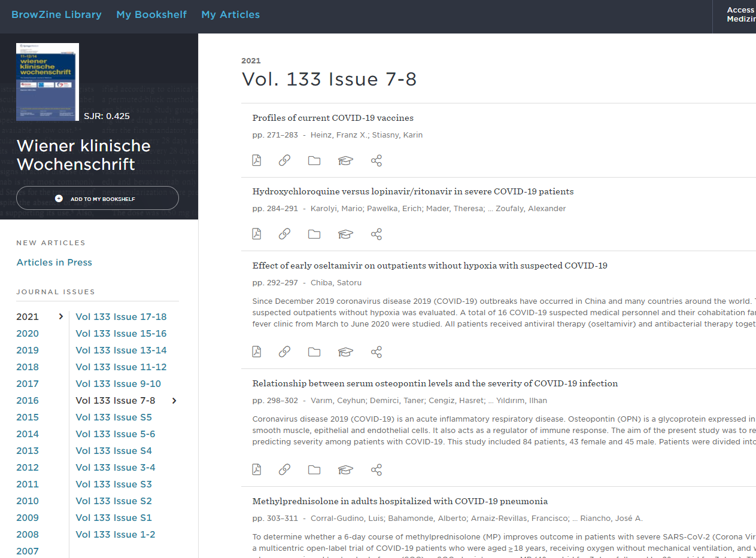The width and height of the screenshot is (756, 558).
Task: Select Vol 133 Issue S1
Action: pyautogui.click(x=114, y=518)
